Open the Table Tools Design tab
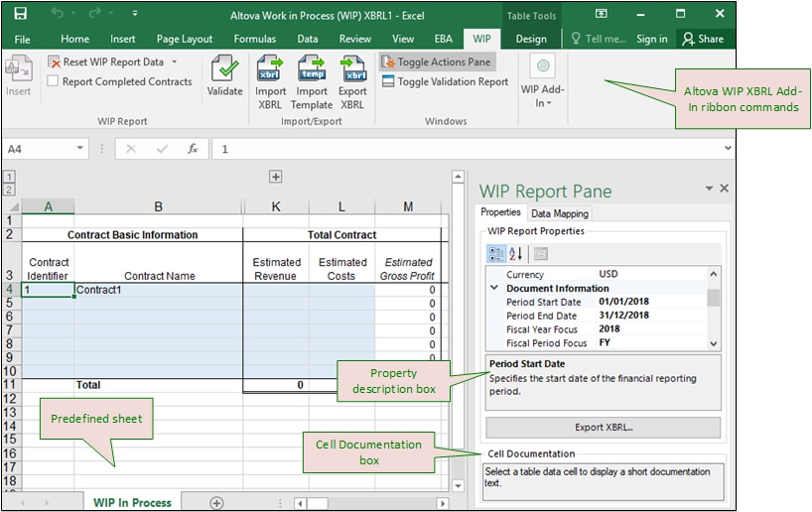Screen dimensions: 812x512 click(531, 39)
